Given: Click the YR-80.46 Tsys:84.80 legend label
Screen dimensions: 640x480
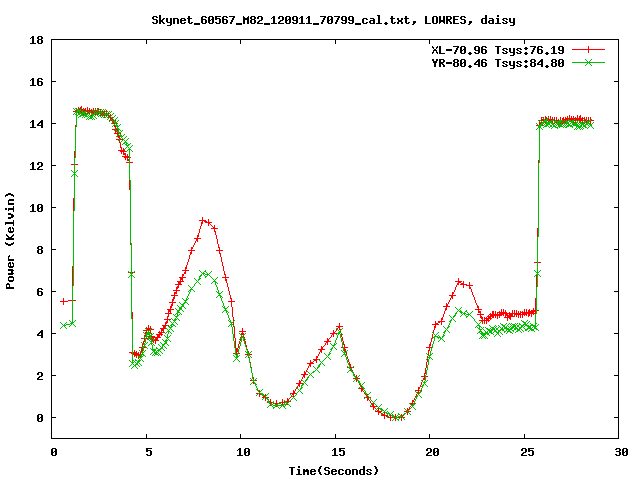Looking at the screenshot, I should pos(498,63).
